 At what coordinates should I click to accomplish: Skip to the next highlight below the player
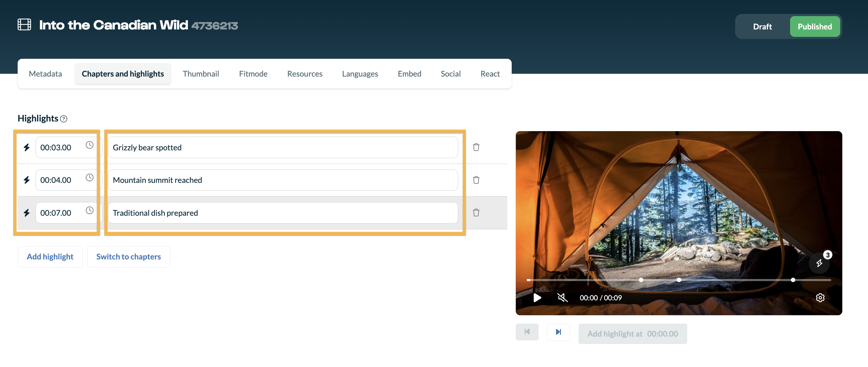[558, 332]
